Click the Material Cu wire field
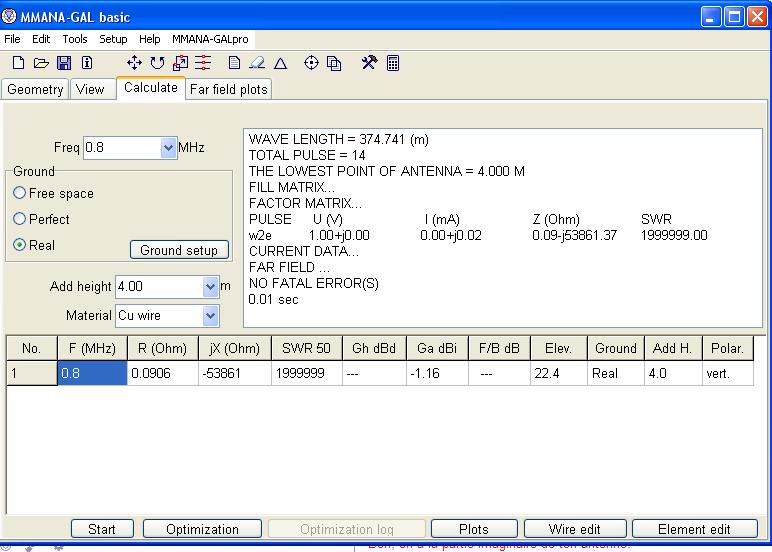The height and width of the screenshot is (552, 772). (x=160, y=316)
